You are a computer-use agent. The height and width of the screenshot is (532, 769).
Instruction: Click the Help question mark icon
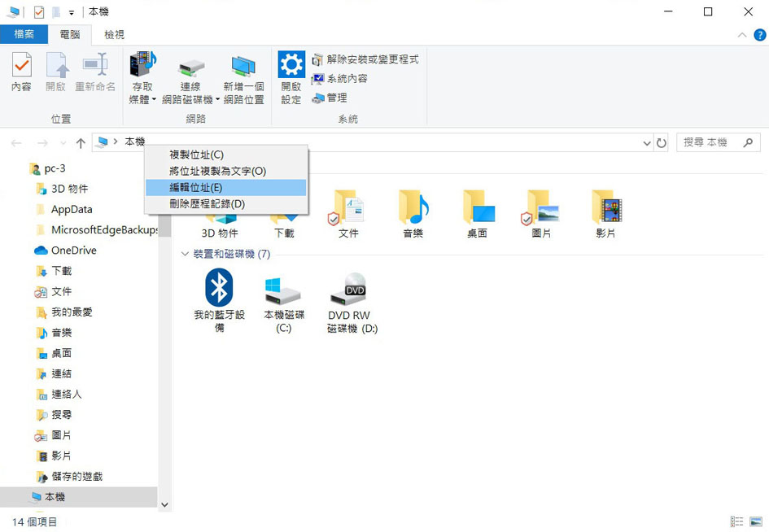click(760, 35)
